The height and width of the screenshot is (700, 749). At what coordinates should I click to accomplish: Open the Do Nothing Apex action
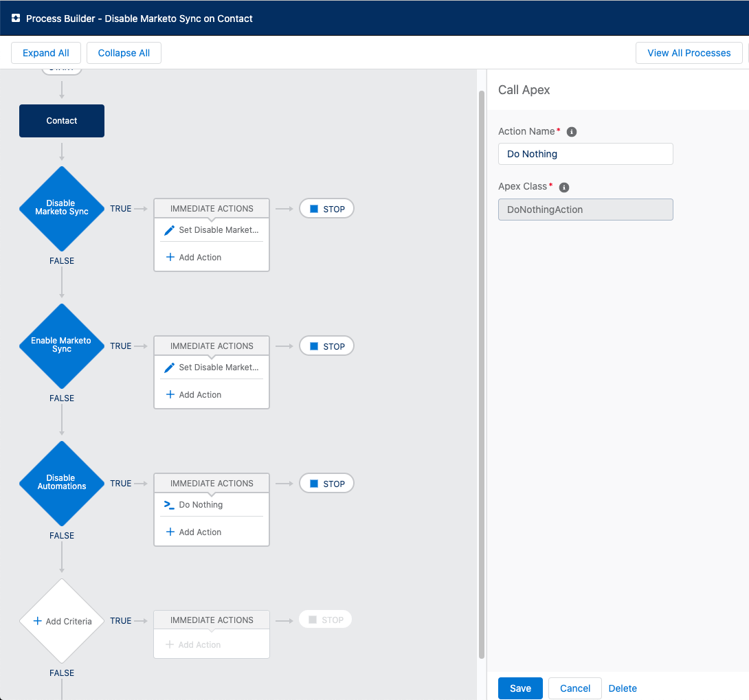click(x=201, y=505)
